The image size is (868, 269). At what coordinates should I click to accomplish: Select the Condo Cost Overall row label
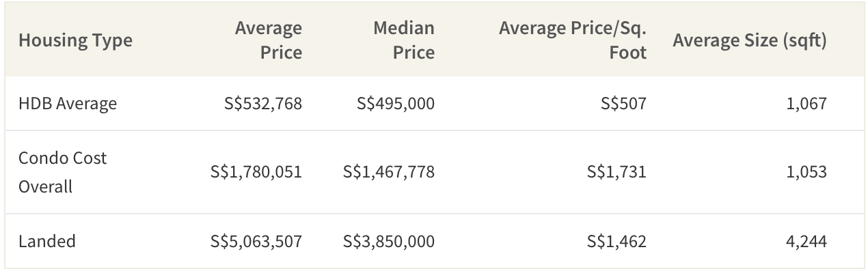(63, 172)
